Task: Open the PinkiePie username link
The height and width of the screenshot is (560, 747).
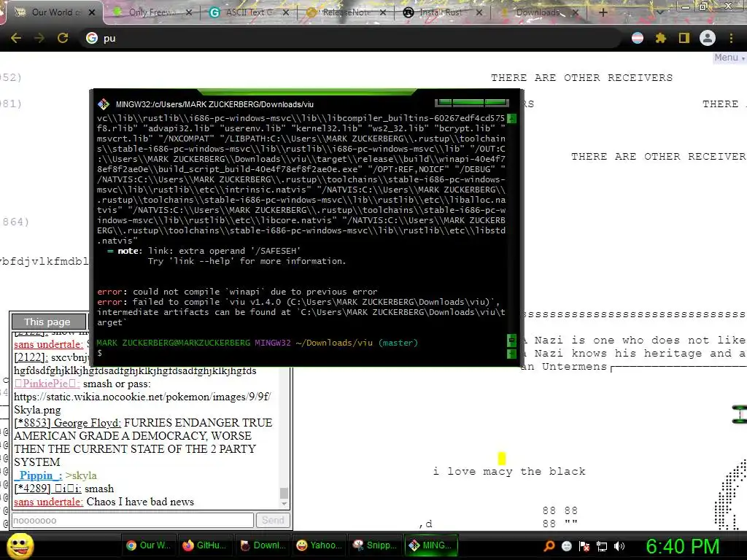Action: point(47,384)
